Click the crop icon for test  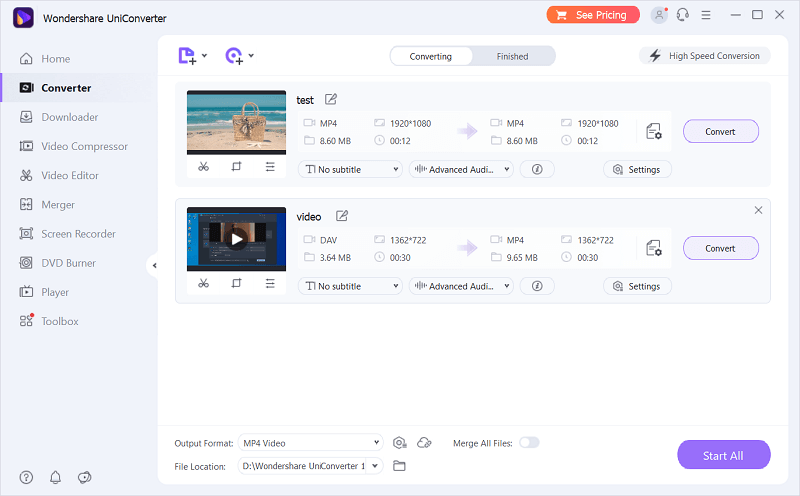coord(236,166)
